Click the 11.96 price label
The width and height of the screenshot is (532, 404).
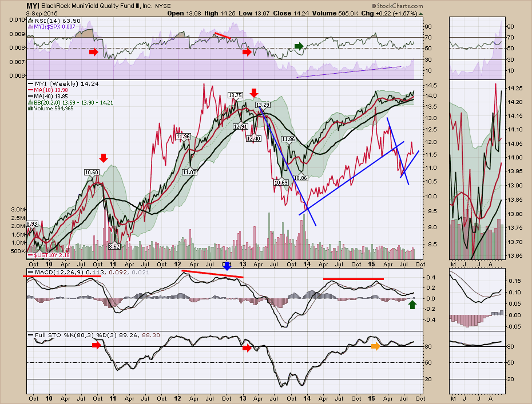[x=183, y=136]
